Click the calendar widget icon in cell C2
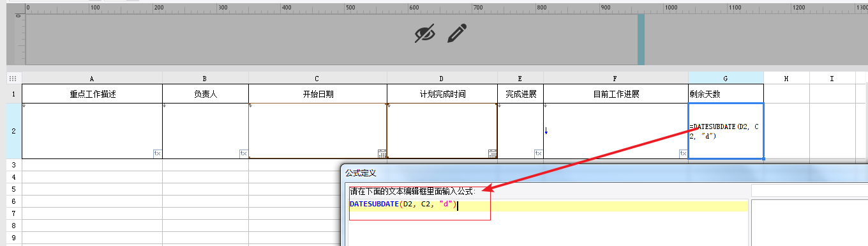This screenshot has height=246, width=868. 382,153
